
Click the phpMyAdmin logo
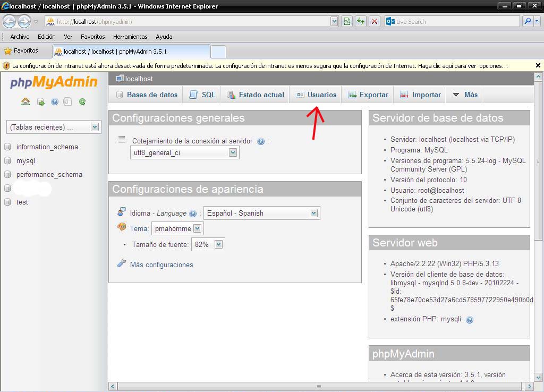tap(54, 82)
